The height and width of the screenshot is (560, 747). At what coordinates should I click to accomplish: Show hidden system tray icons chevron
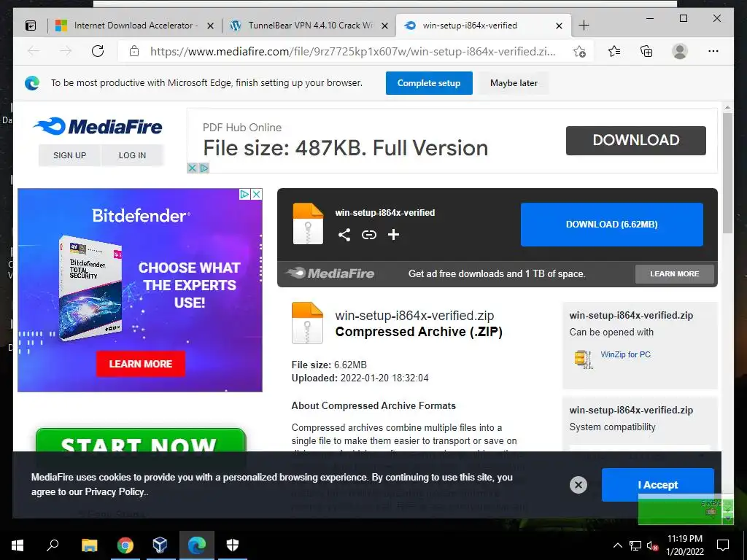(617, 545)
